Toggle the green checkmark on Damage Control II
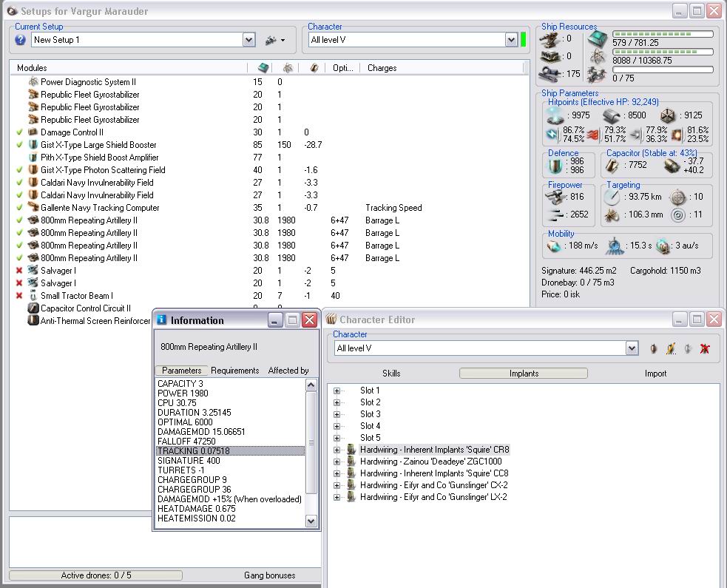Viewport: 727px width, 588px height. click(20, 132)
